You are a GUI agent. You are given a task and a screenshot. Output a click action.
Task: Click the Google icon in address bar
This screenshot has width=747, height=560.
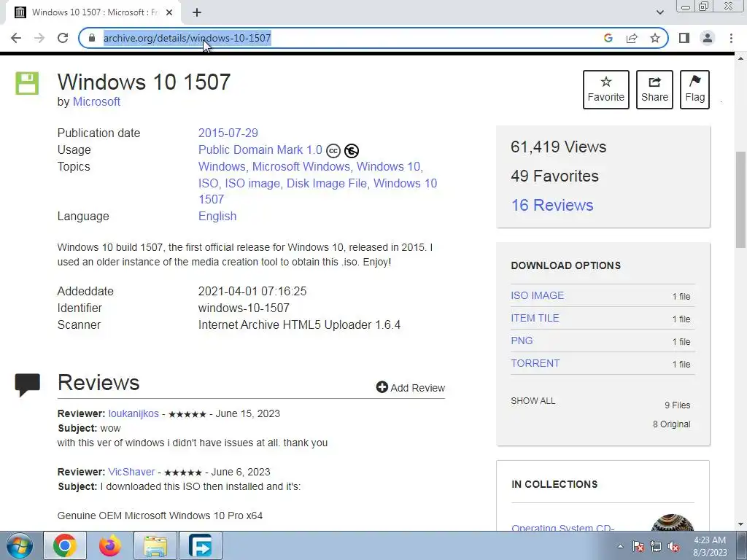click(608, 38)
